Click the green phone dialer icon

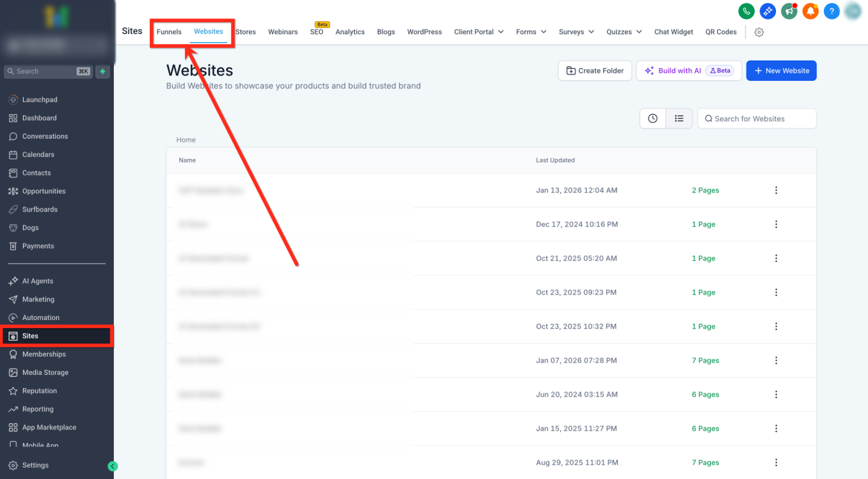click(746, 11)
